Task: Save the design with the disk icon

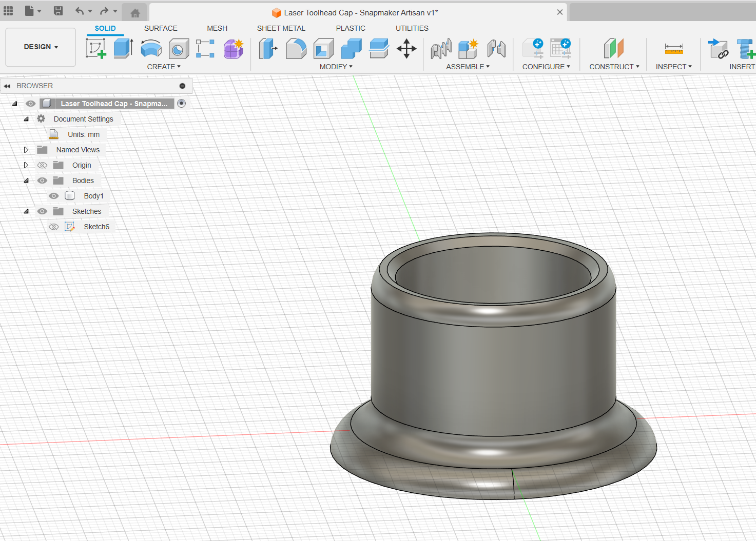Action: point(58,11)
